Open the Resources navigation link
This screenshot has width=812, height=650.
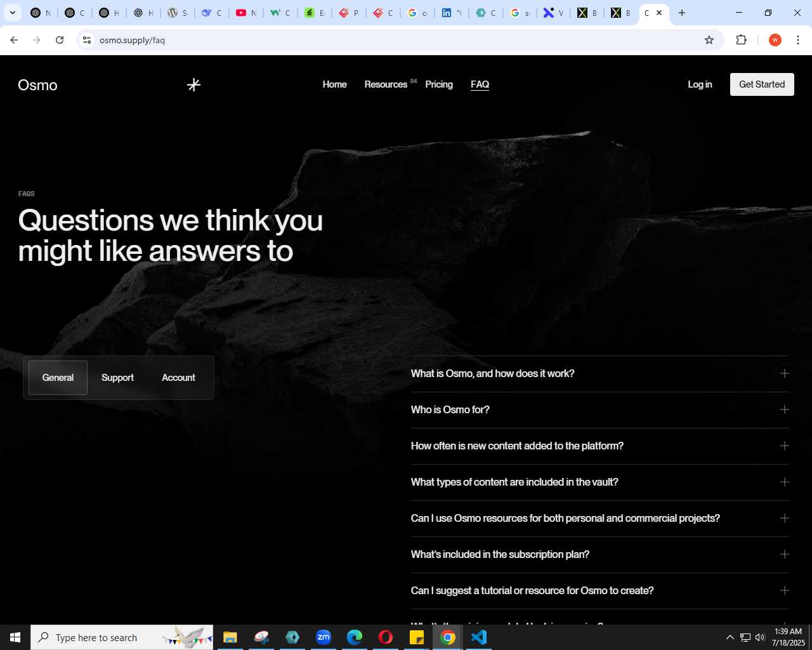point(386,84)
